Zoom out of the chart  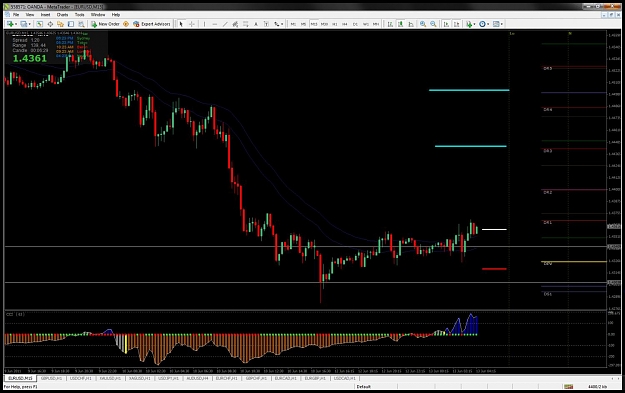433,24
